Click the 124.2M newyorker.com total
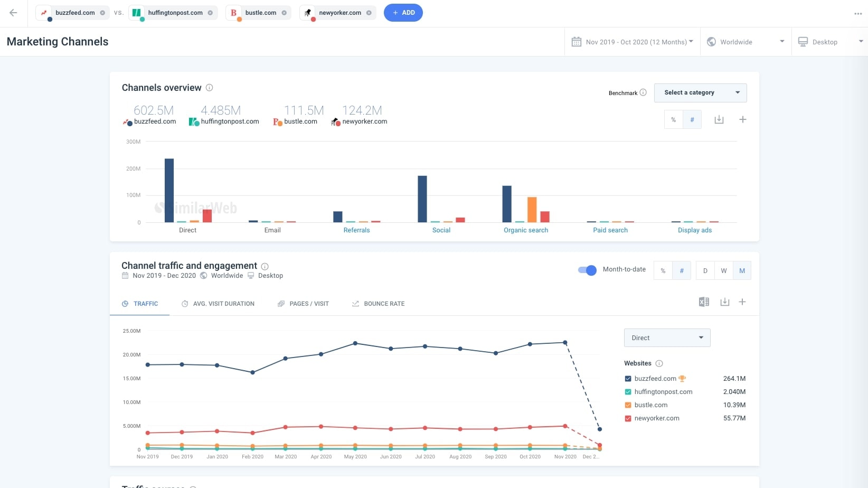Screen dimensions: 868x488 362,110
